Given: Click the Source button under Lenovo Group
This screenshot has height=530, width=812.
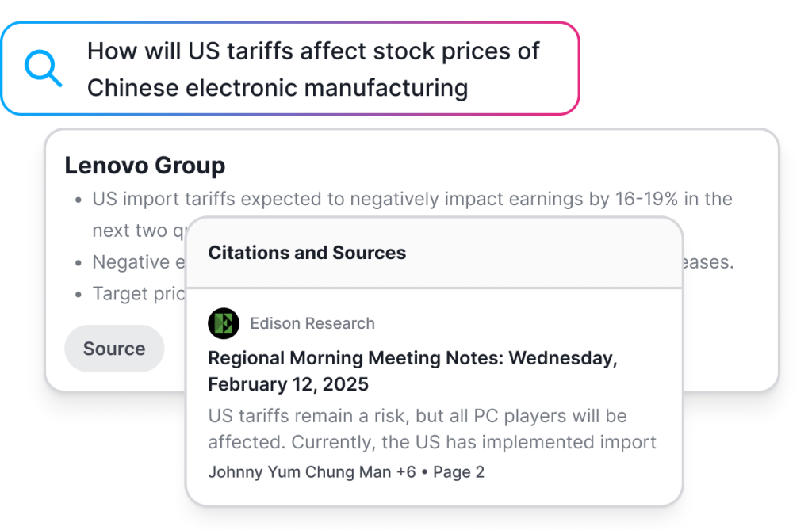Looking at the screenshot, I should [x=114, y=349].
